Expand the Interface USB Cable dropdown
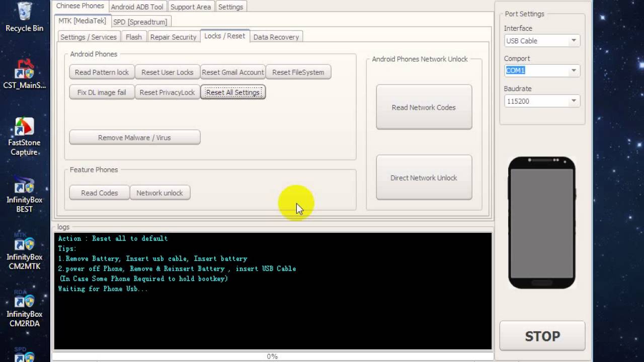 pos(574,41)
